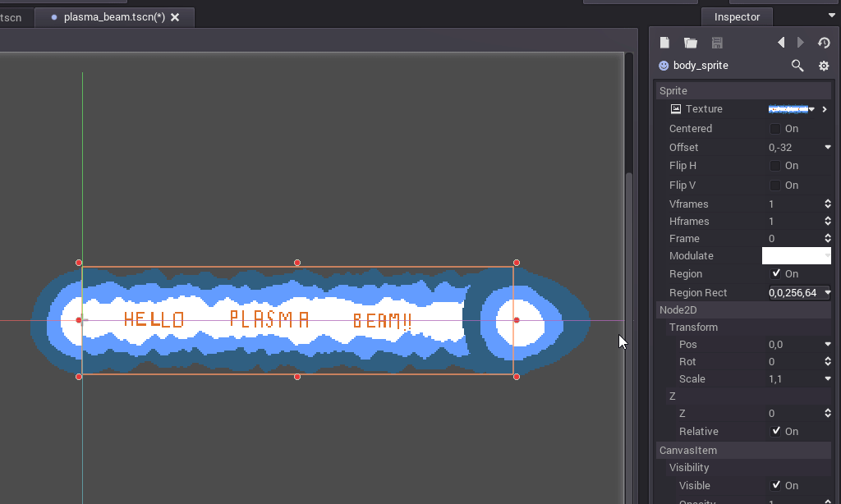Expand the Scale value dropdown

pyautogui.click(x=828, y=378)
